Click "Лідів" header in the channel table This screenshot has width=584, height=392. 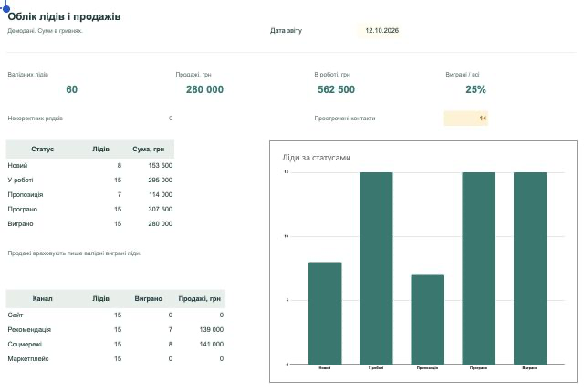[101, 299]
